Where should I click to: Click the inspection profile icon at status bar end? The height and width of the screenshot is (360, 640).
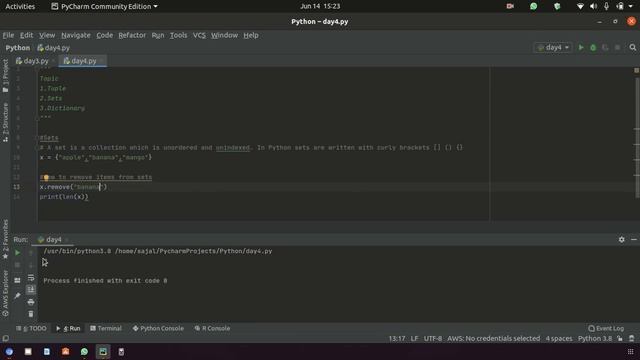click(x=631, y=338)
